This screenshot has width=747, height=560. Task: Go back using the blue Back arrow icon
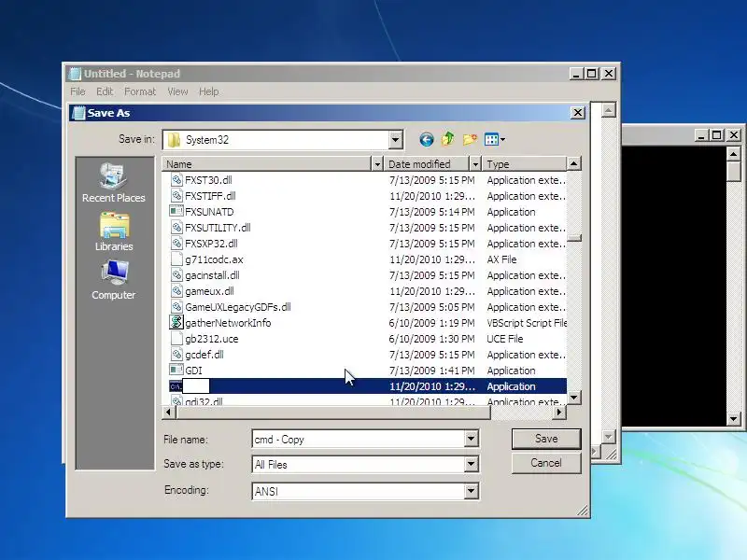click(x=427, y=139)
